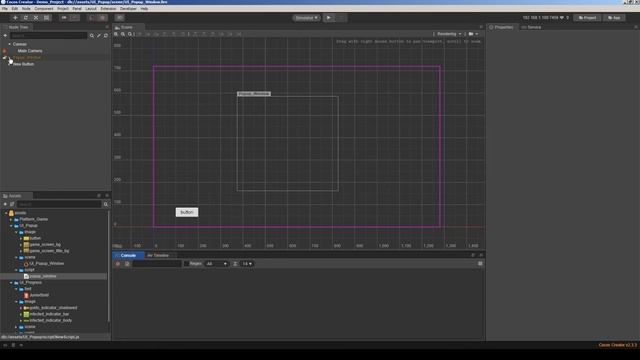The width and height of the screenshot is (640, 360).
Task: Open the Rendering dropdown in scene
Action: point(449,34)
